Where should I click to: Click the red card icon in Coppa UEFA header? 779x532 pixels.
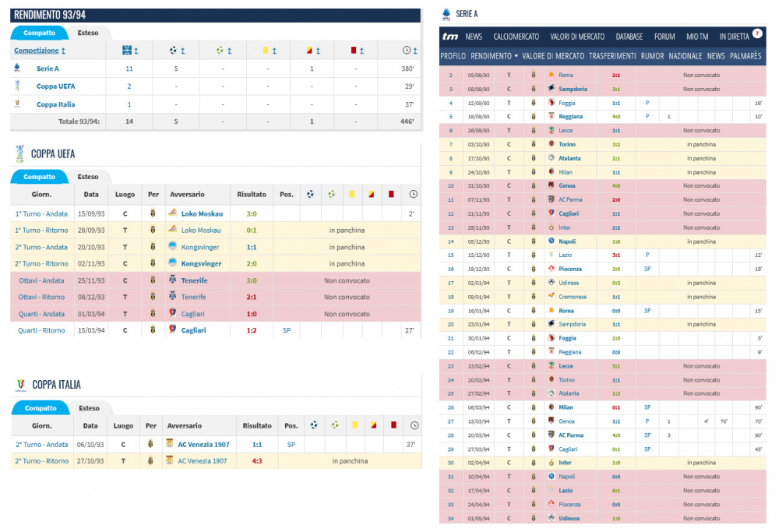click(x=392, y=194)
